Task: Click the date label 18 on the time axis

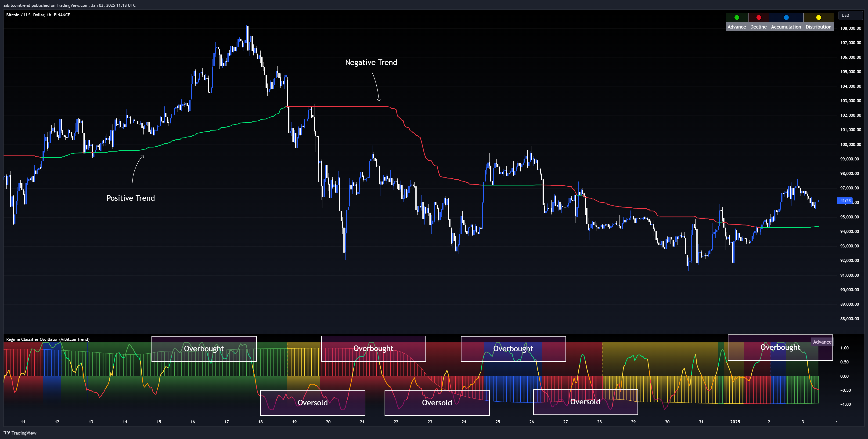Action: pos(260,422)
